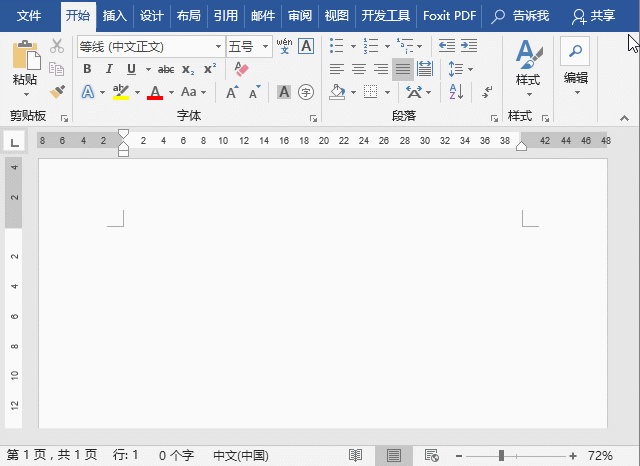Toggle bold formatting on
Screen dimensions: 640x466
point(87,69)
